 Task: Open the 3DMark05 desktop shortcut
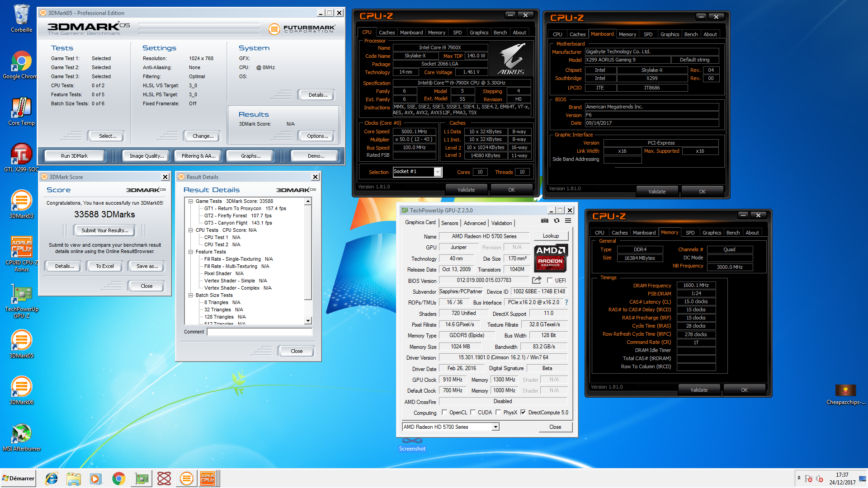point(21,344)
